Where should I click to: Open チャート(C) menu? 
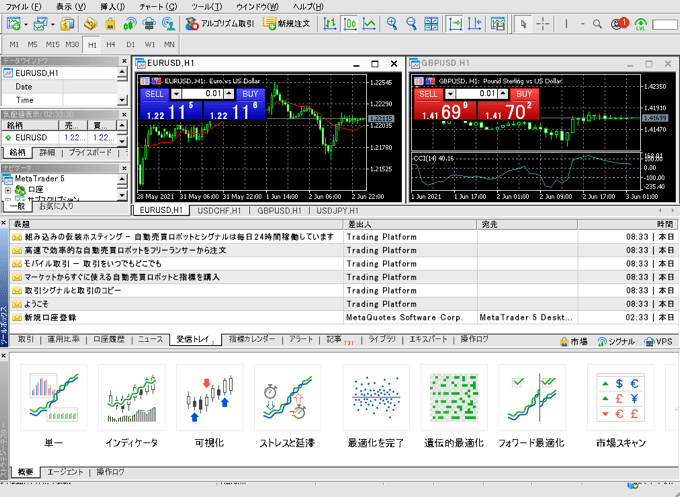[x=158, y=7]
